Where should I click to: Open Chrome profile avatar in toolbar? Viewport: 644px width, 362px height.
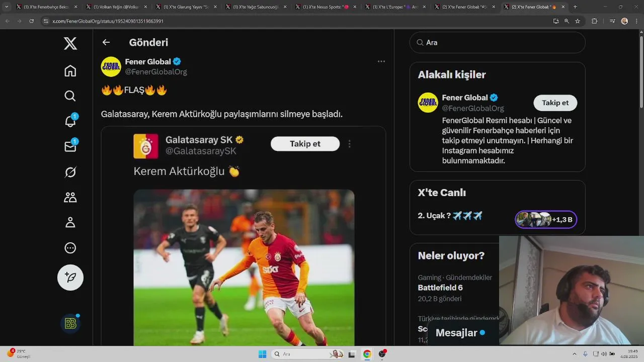[x=624, y=21]
